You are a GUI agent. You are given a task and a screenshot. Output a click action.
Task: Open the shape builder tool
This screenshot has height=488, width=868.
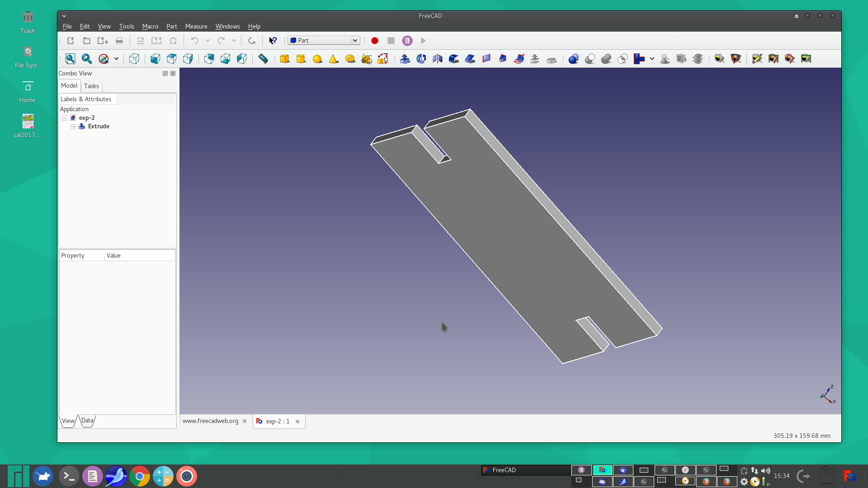point(383,59)
